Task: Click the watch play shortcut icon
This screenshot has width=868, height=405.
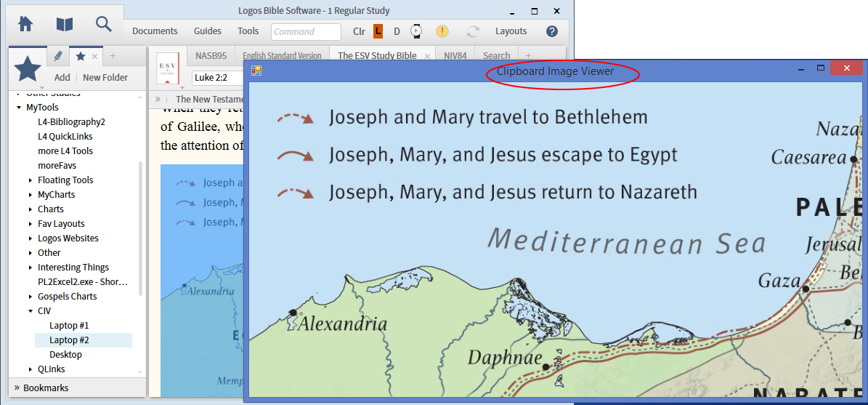Action: pyautogui.click(x=415, y=31)
